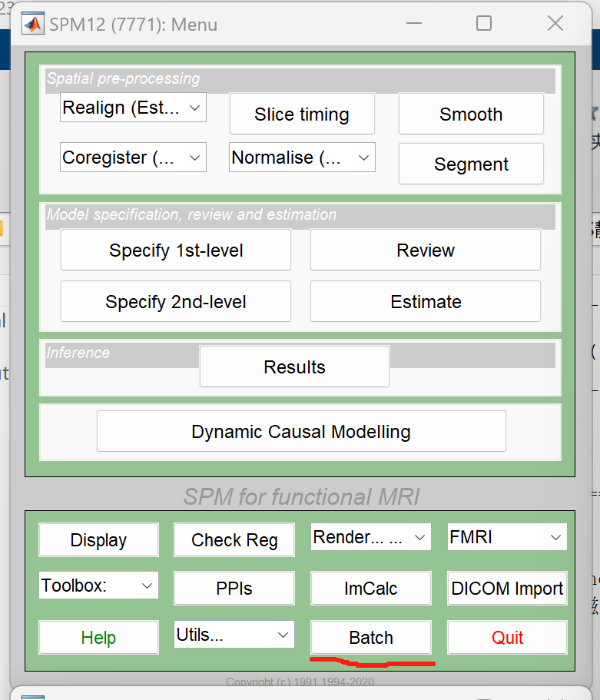Screen dimensions: 600x700
Task: Open the Utils... dropdown menu
Action: 234,634
